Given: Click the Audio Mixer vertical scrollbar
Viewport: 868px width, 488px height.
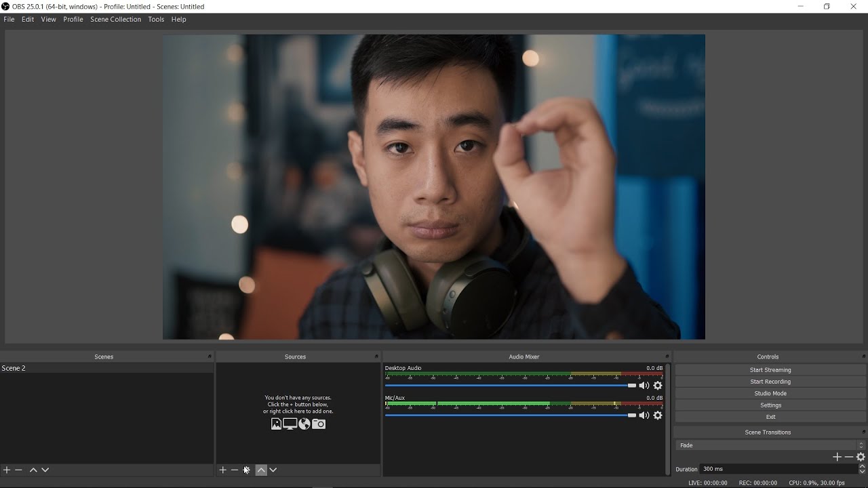Looking at the screenshot, I should click(x=668, y=419).
